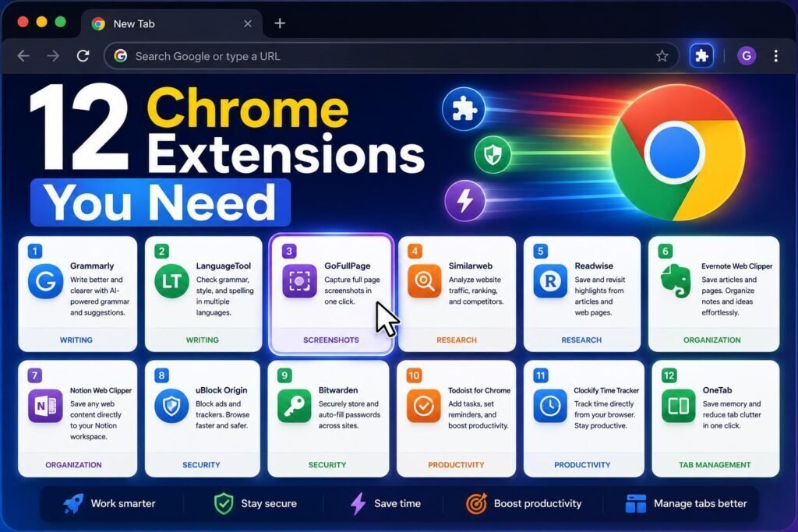The image size is (798, 532).
Task: Click the uBlock Origin title text
Action: (x=221, y=390)
